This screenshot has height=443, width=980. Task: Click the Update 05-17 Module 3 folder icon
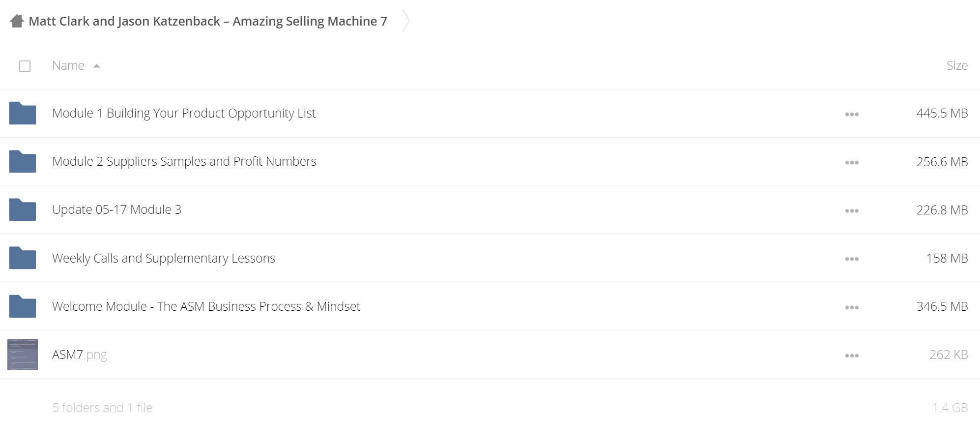point(23,209)
